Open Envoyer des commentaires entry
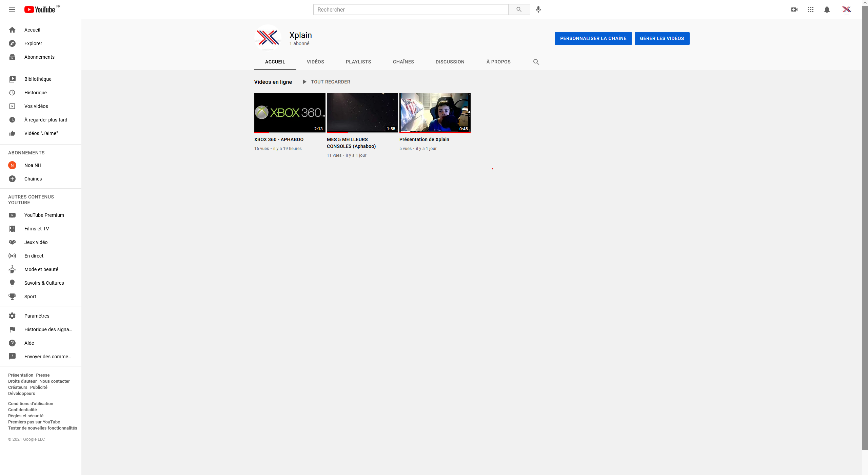This screenshot has width=868, height=475. tap(41, 357)
